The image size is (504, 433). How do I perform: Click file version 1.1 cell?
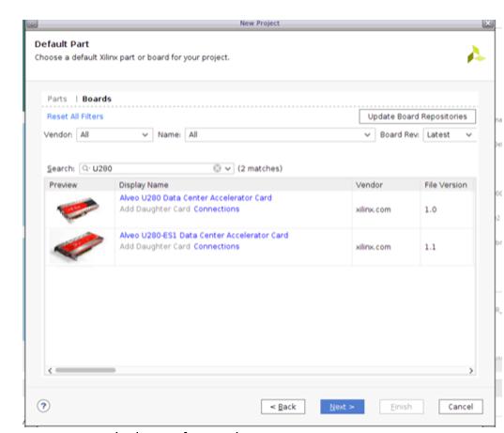430,247
